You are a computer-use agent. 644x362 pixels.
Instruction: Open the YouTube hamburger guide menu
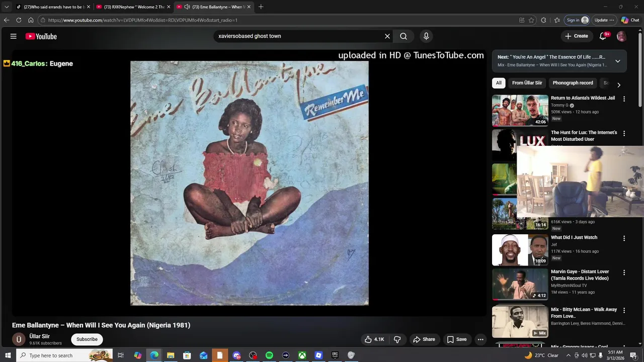click(14, 36)
